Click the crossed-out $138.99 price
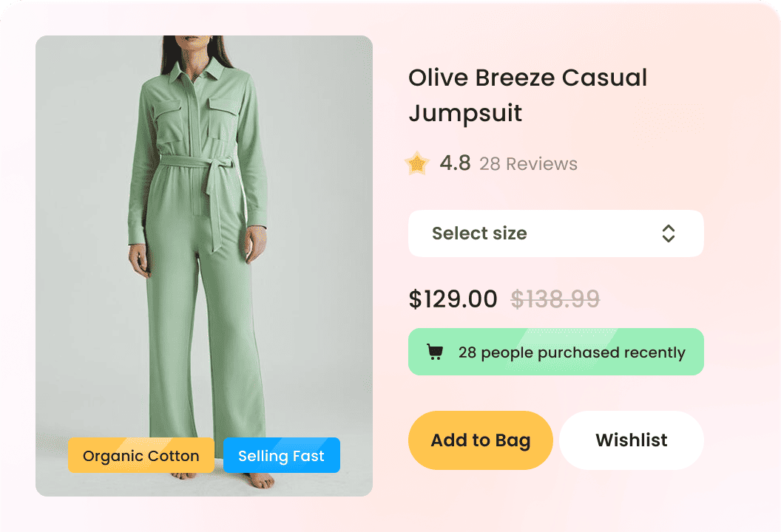Image resolution: width=781 pixels, height=532 pixels. click(555, 299)
